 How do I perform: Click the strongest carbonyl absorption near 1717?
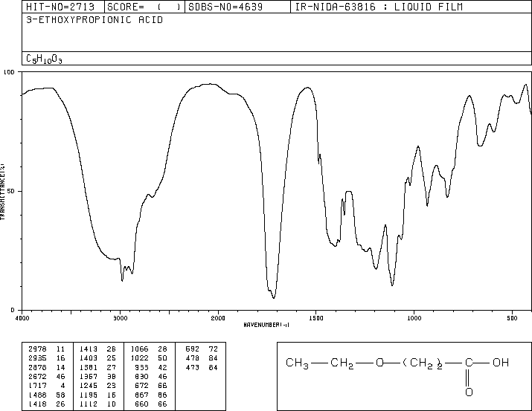click(274, 298)
